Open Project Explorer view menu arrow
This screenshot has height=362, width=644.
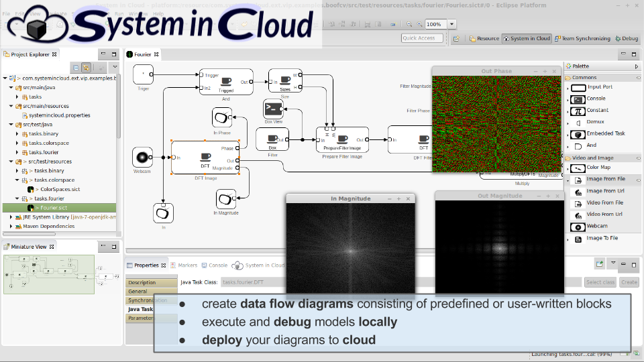pyautogui.click(x=115, y=67)
